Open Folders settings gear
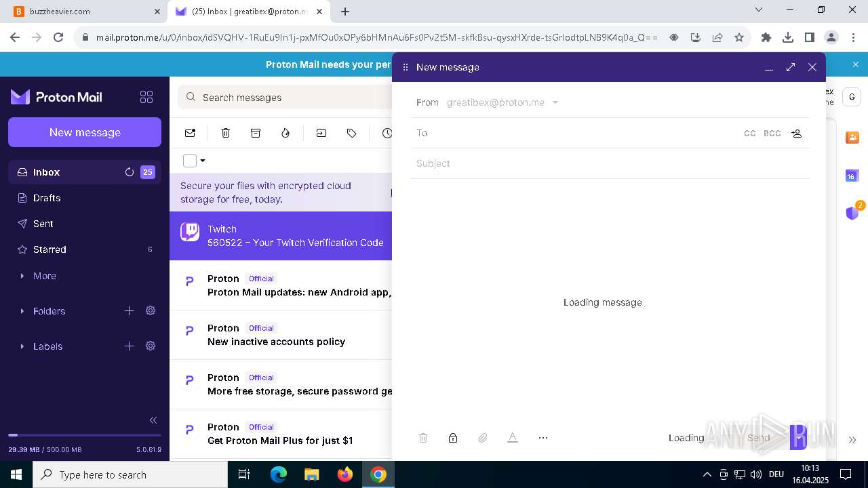 tap(151, 310)
